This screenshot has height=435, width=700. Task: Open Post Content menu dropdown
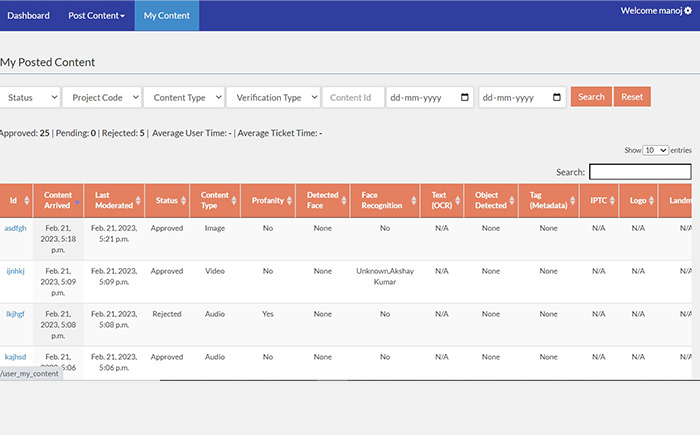96,16
